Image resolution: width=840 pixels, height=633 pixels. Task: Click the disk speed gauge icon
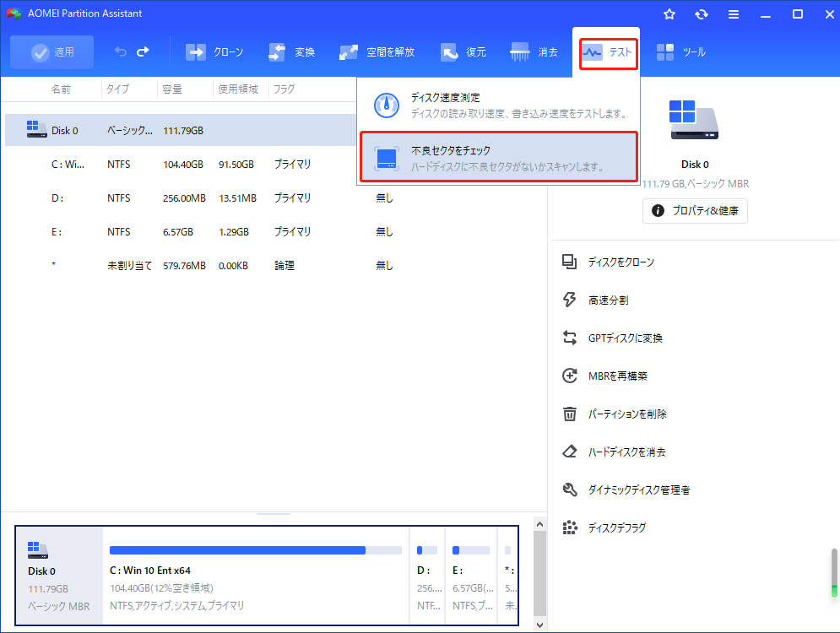[x=387, y=105]
